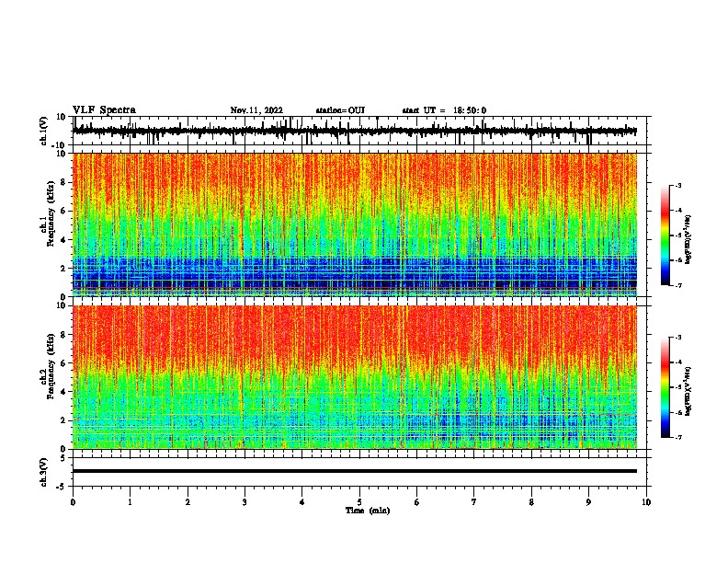Click the "start UT = 18:50:0" text
This screenshot has width=728, height=563.
point(444,110)
